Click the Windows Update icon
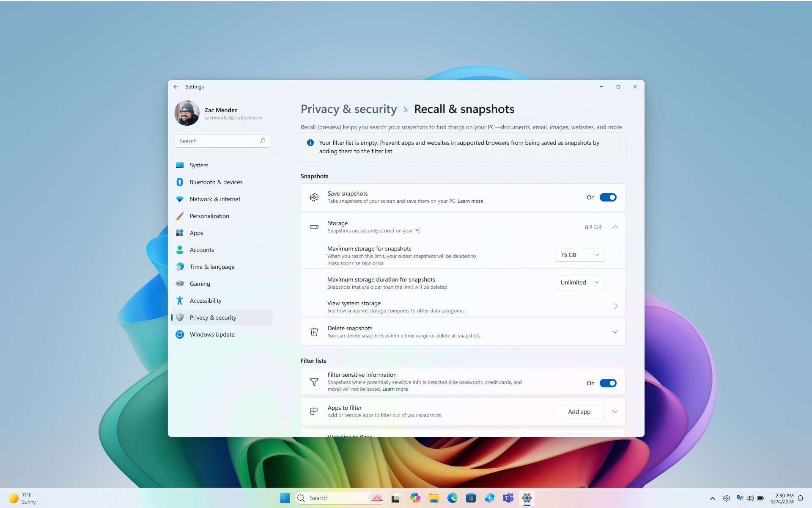Screen dimensions: 812x508 [x=179, y=334]
